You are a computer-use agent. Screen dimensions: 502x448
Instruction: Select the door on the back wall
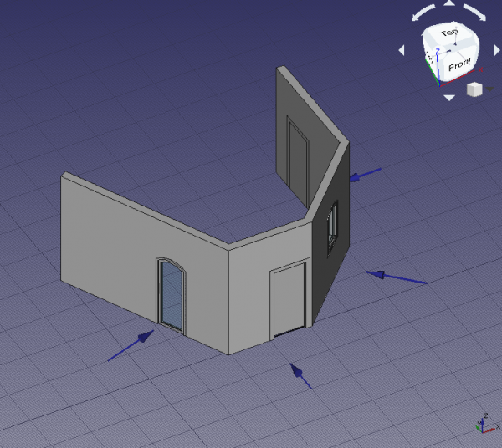298,162
